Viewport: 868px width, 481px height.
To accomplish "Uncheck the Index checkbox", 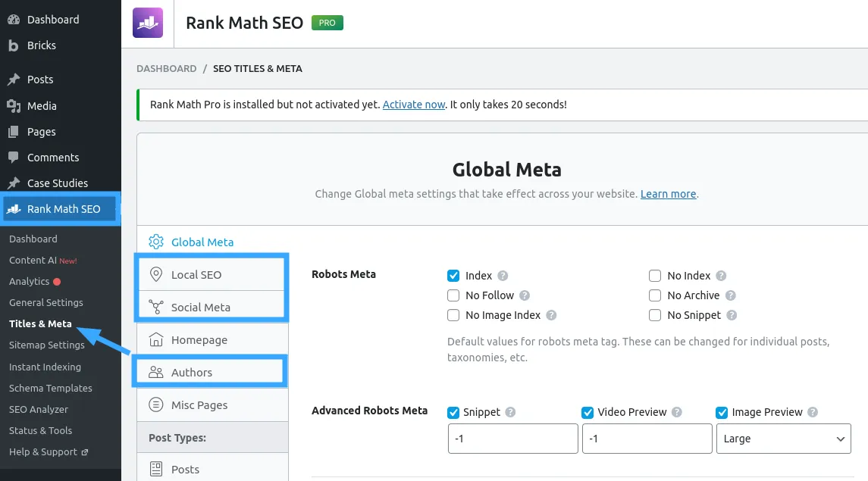I will pyautogui.click(x=453, y=275).
